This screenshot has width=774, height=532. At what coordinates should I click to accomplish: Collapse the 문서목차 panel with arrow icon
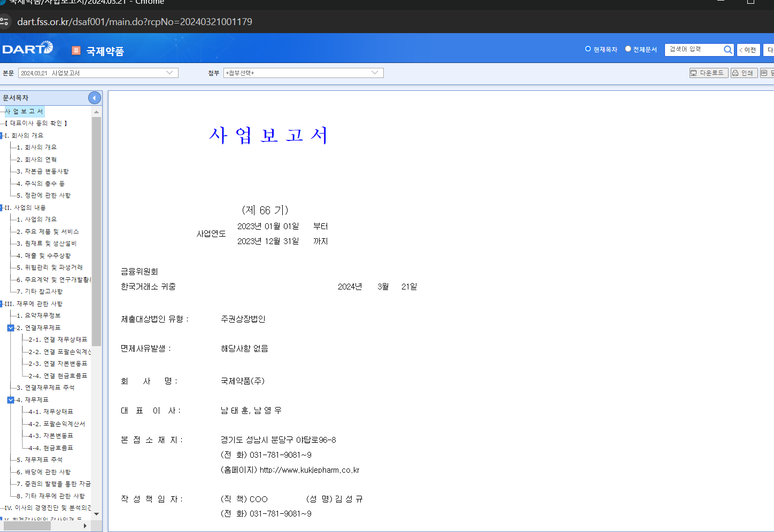coord(94,98)
